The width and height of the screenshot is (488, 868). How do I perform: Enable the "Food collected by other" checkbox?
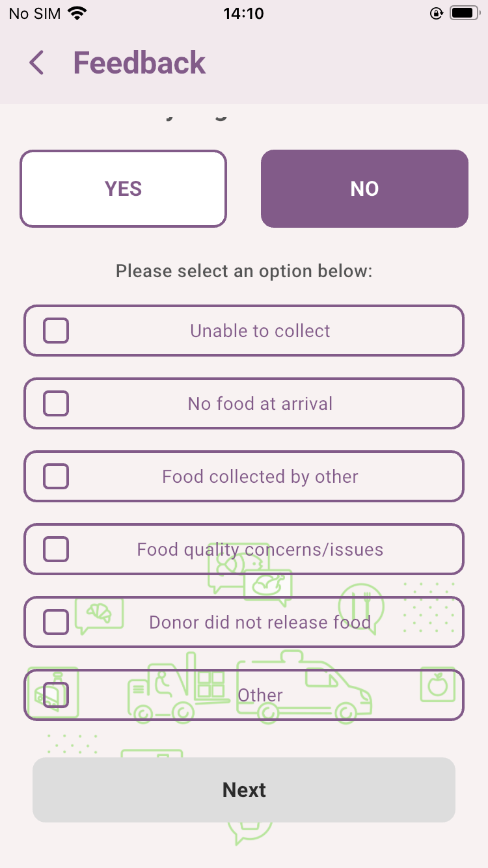56,476
